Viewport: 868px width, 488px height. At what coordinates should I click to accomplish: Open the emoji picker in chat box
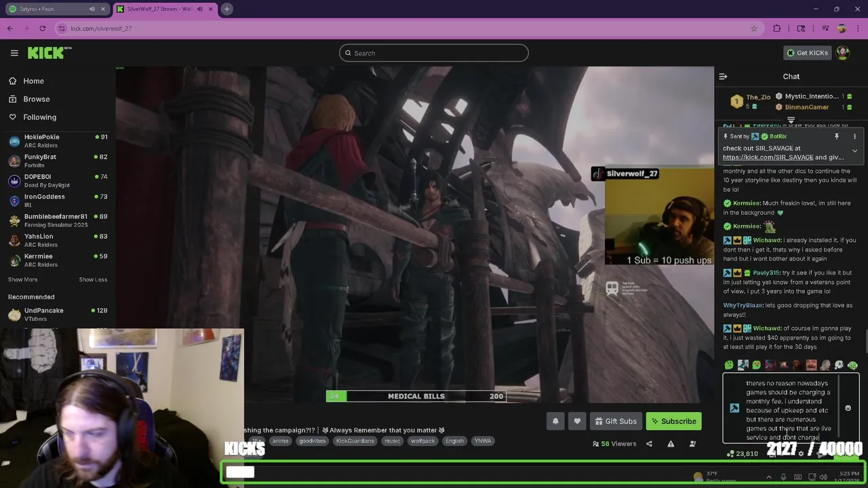pos(848,408)
